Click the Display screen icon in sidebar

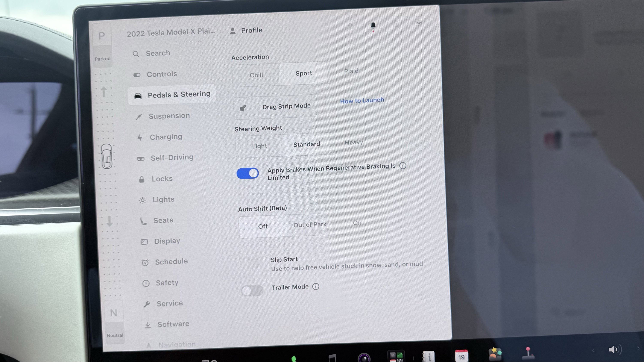point(144,242)
